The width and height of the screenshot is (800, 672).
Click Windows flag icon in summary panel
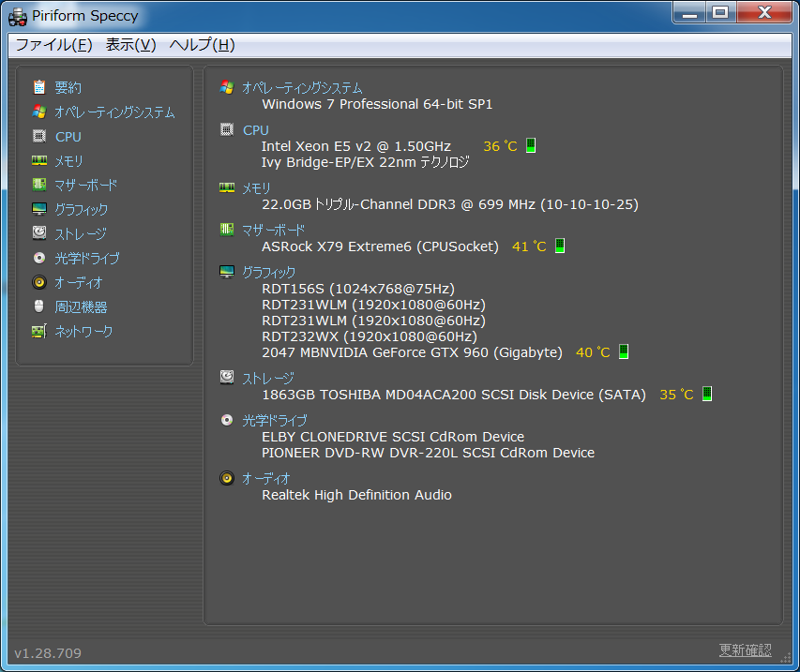227,87
